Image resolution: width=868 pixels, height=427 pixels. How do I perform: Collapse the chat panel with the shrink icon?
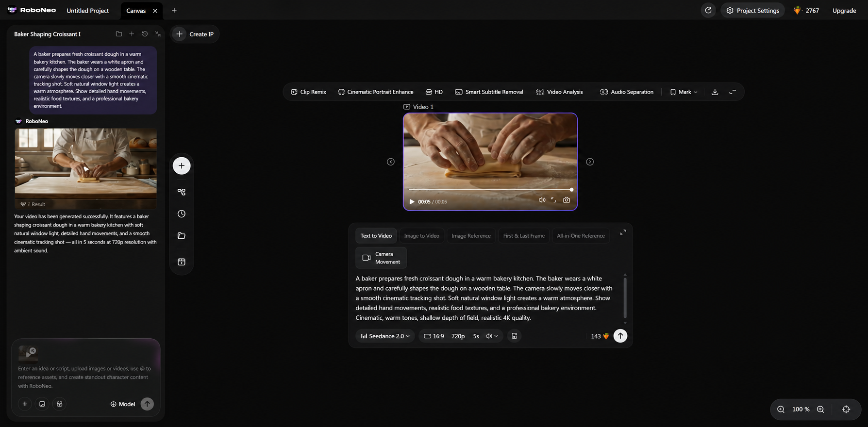coord(158,34)
